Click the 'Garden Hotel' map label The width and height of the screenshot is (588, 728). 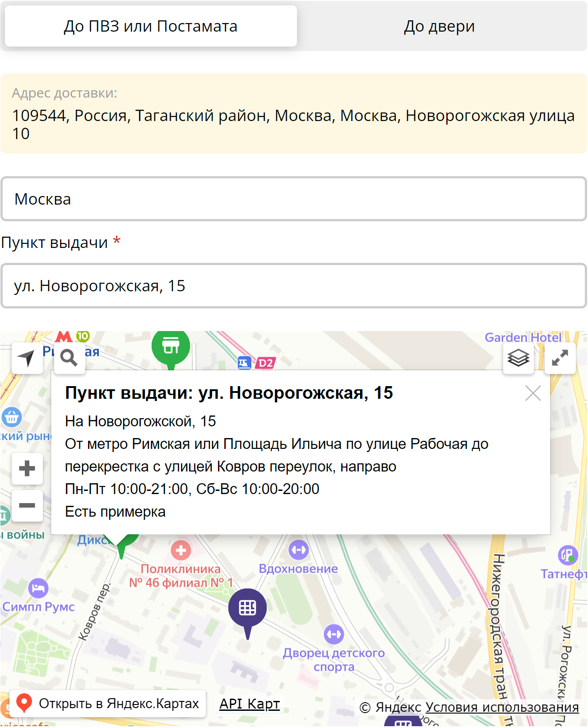click(523, 338)
